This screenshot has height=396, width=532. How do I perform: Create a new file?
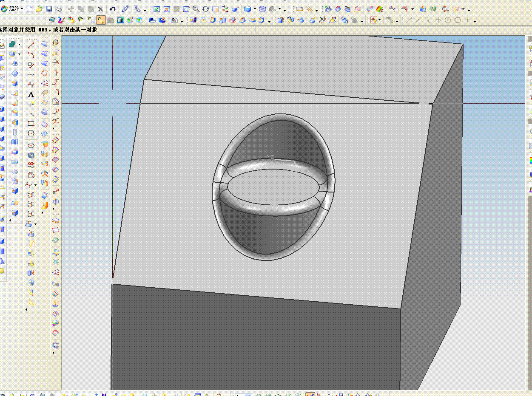[30, 9]
